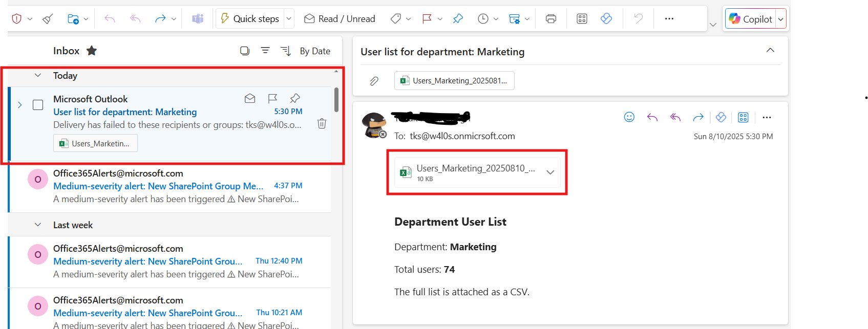This screenshot has height=329, width=868.
Task: Flag the User list Marketing email
Action: pyautogui.click(x=272, y=98)
